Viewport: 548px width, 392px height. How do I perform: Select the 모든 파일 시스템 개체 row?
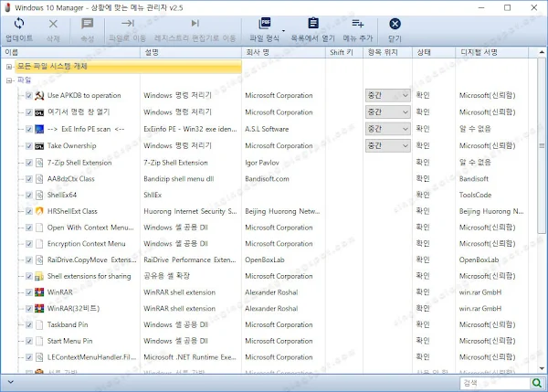129,67
